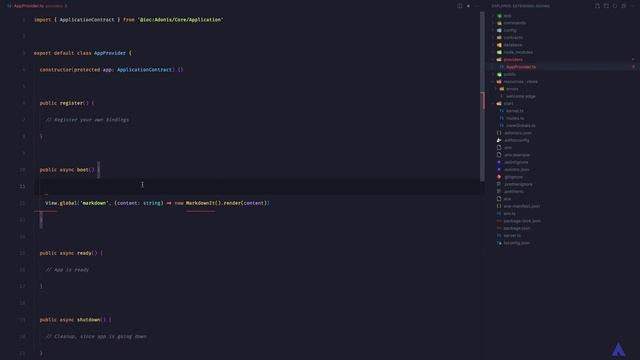
Task: Click the mouse icon beside .editorconfig
Action: click(499, 141)
